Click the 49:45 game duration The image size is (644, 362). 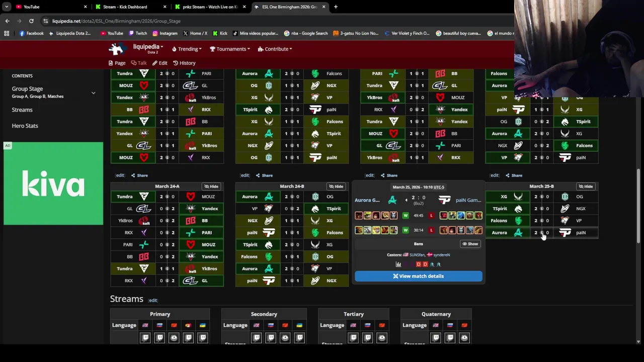[x=418, y=216]
